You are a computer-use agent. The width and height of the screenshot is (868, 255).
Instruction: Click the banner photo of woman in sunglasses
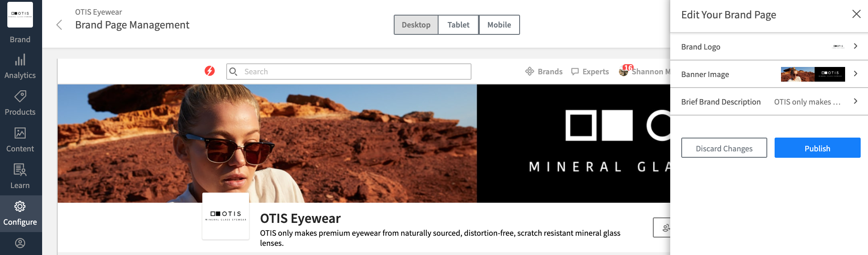tap(267, 144)
